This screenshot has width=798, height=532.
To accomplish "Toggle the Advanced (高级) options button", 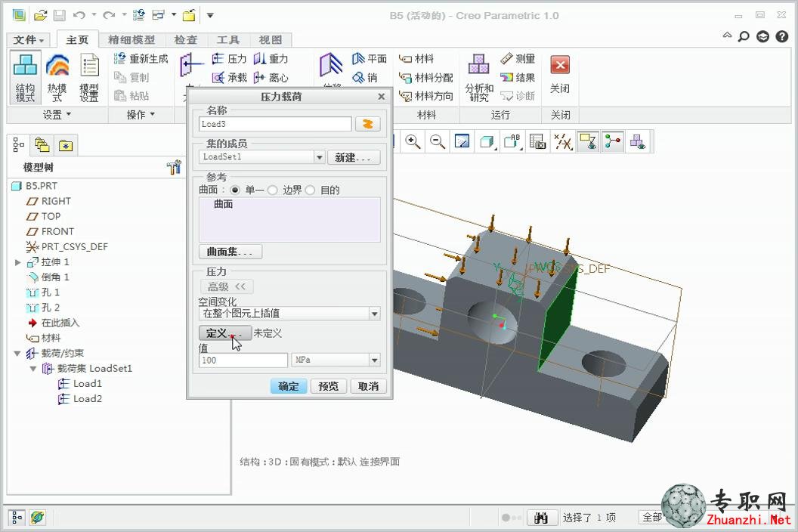I will point(226,286).
